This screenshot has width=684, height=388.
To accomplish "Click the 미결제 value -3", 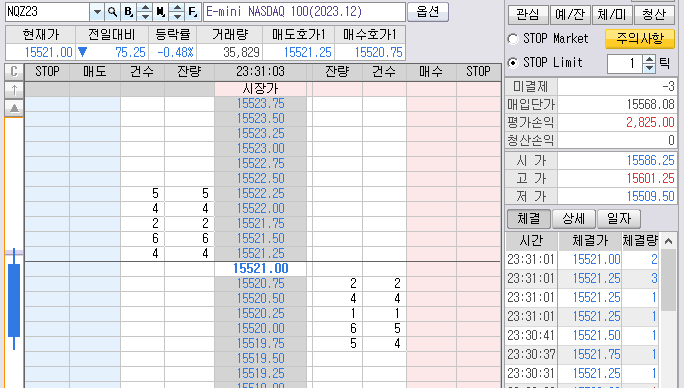I will point(617,86).
